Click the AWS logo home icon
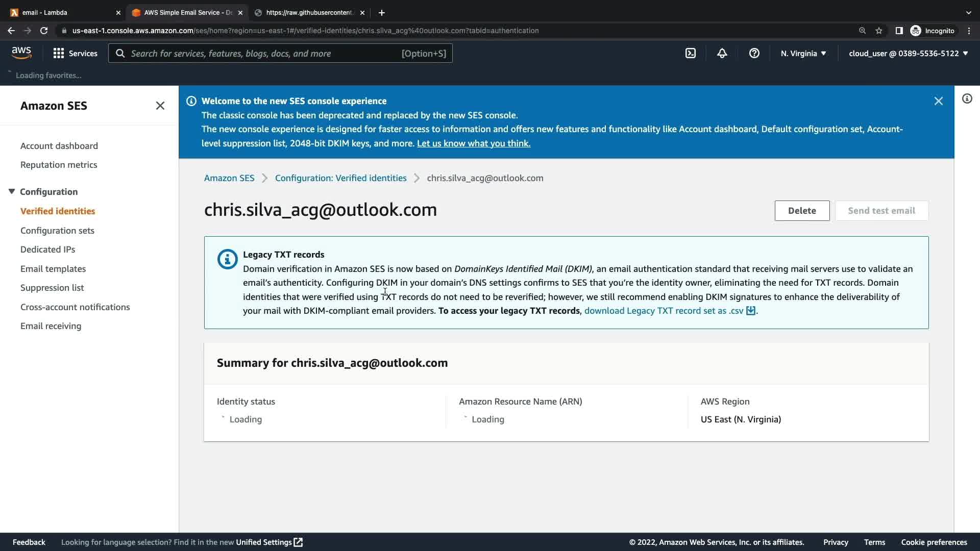This screenshot has height=551, width=980. pyautogui.click(x=21, y=53)
